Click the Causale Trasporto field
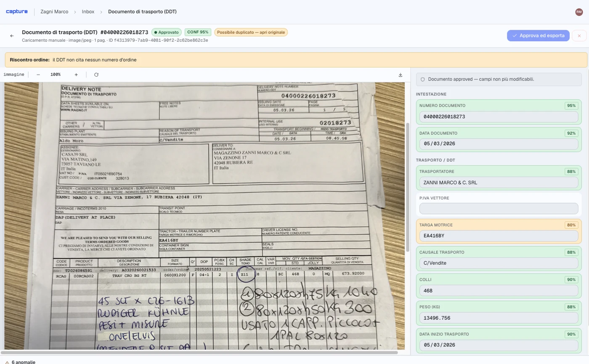Screen dimensions: 589x364 (499, 263)
